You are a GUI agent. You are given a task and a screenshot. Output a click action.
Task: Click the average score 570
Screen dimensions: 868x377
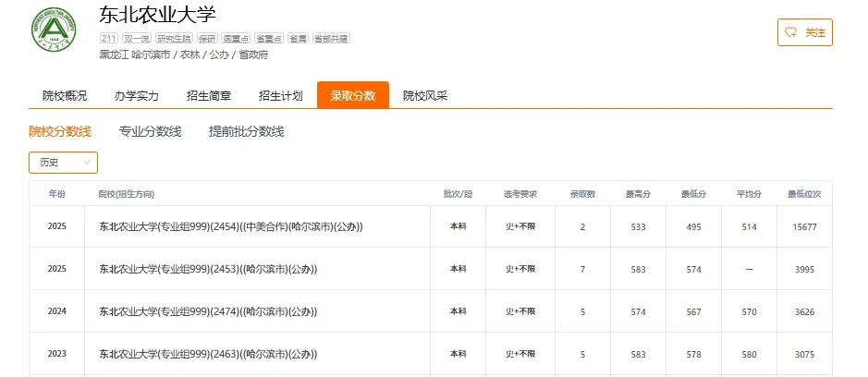tap(749, 312)
